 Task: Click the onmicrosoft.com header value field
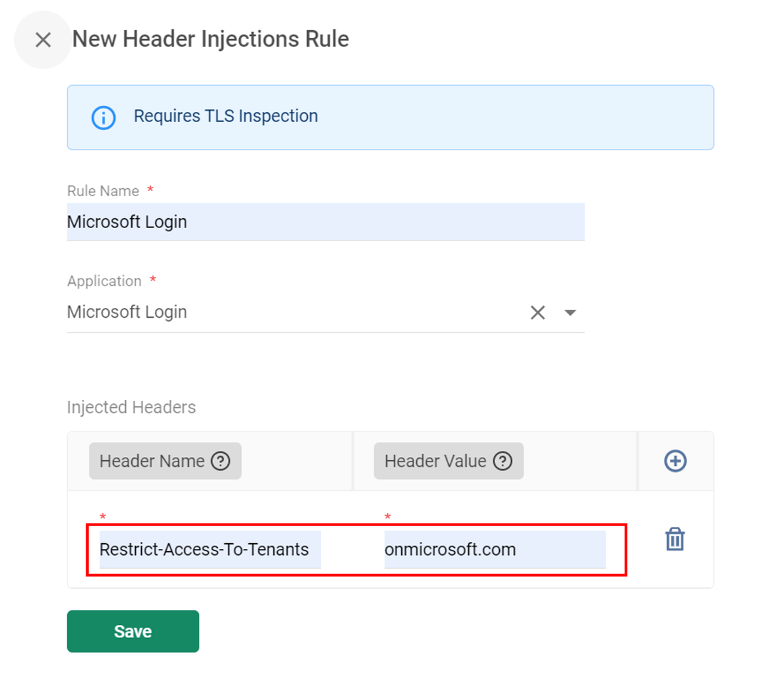pos(495,550)
